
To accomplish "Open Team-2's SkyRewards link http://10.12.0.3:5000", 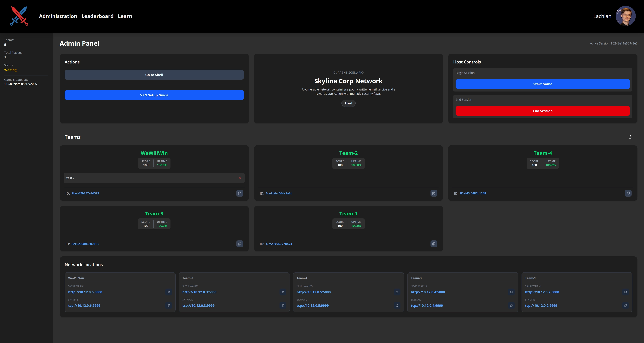I will (199, 292).
